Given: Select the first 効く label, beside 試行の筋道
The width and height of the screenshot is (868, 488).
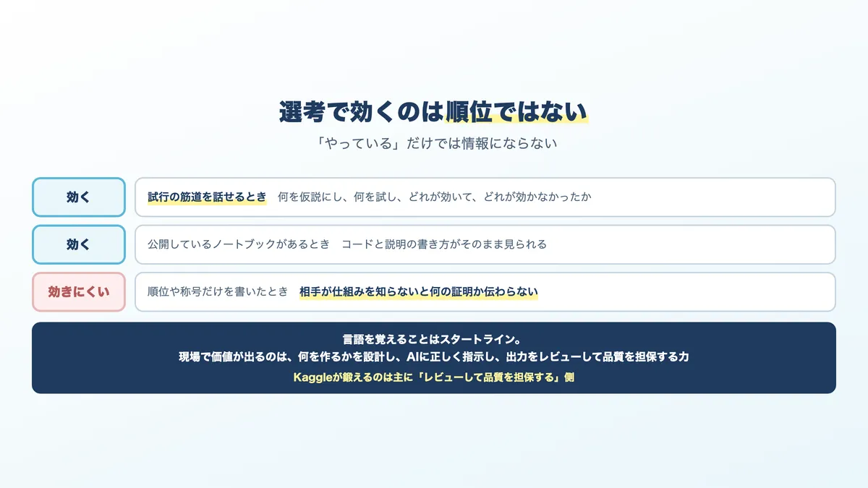Looking at the screenshot, I should pyautogui.click(x=79, y=197).
